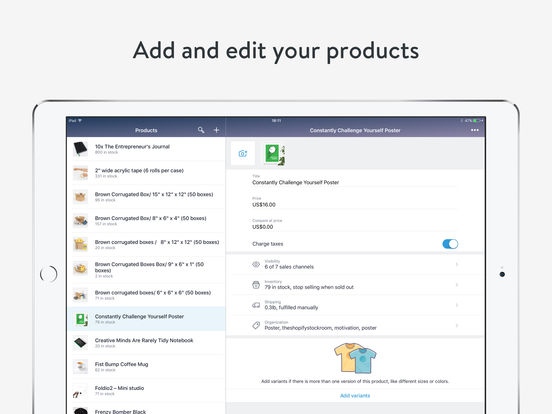Select Brown corrugated boxes 8" x 12" x 12"

tap(146, 245)
